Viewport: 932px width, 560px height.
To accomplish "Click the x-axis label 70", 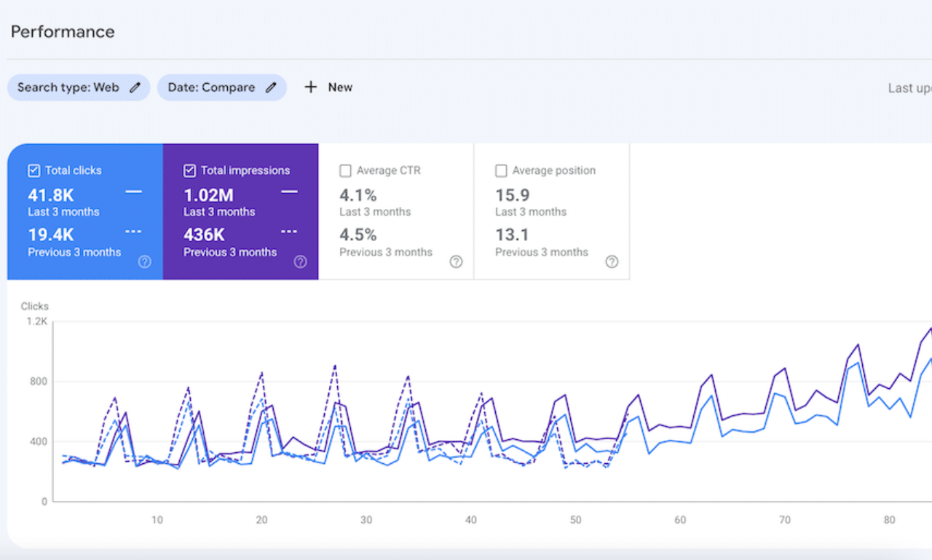I will 785,520.
